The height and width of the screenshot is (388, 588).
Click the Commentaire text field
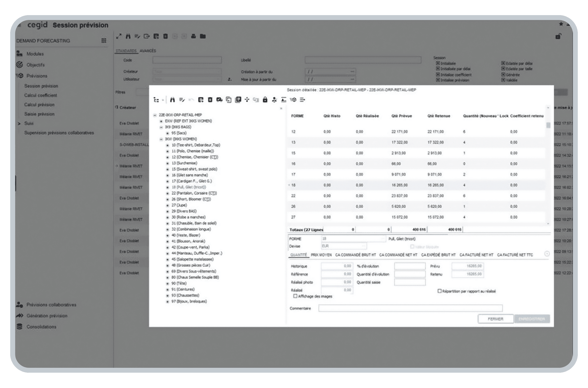coord(410,308)
